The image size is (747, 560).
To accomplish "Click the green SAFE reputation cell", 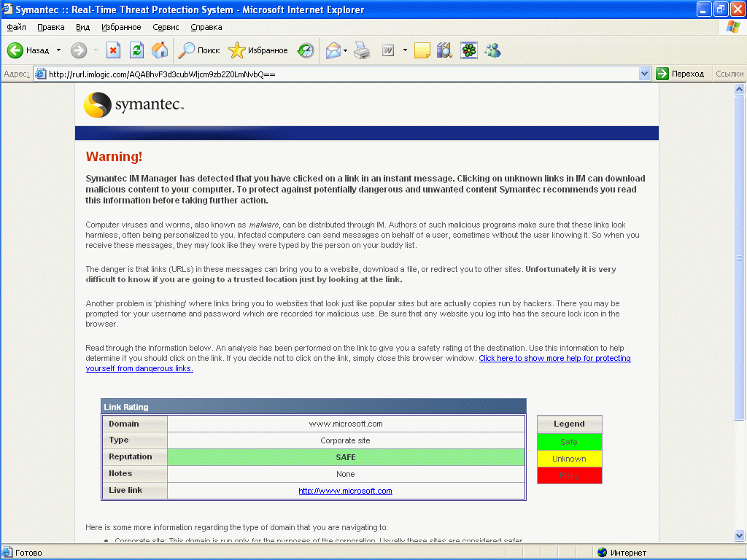I will 346,457.
